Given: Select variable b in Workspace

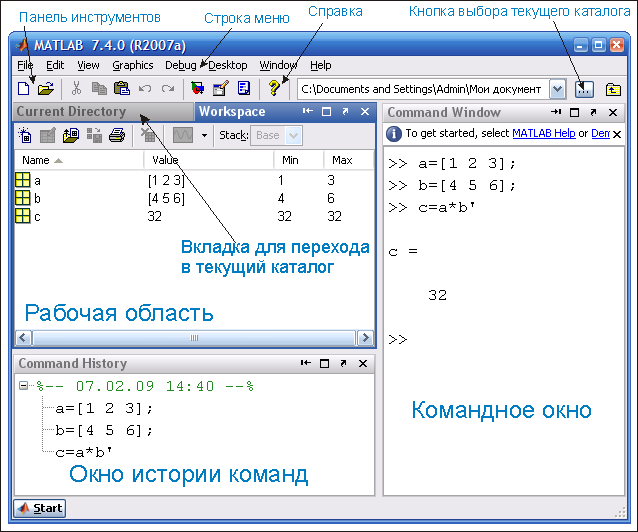Looking at the screenshot, I should 194,198.
